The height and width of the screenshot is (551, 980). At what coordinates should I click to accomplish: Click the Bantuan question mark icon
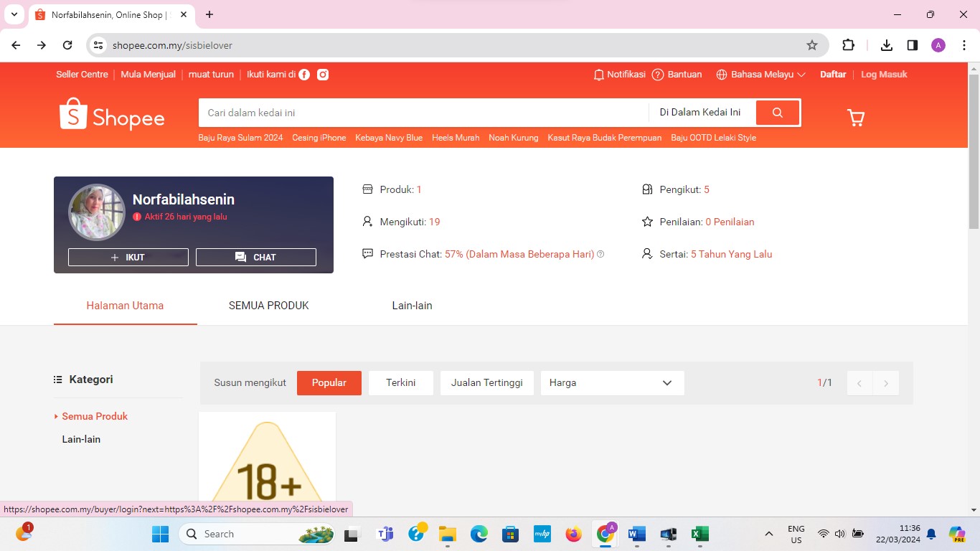click(x=657, y=74)
